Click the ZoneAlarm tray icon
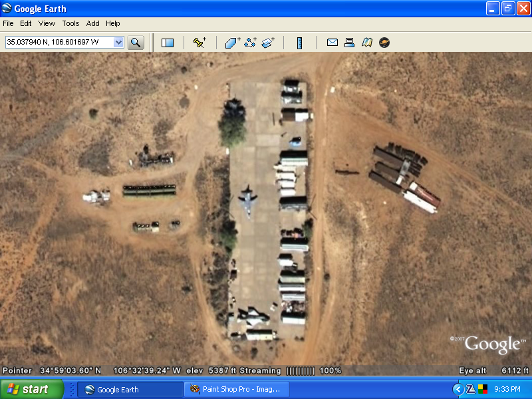This screenshot has height=399, width=532. tap(471, 389)
